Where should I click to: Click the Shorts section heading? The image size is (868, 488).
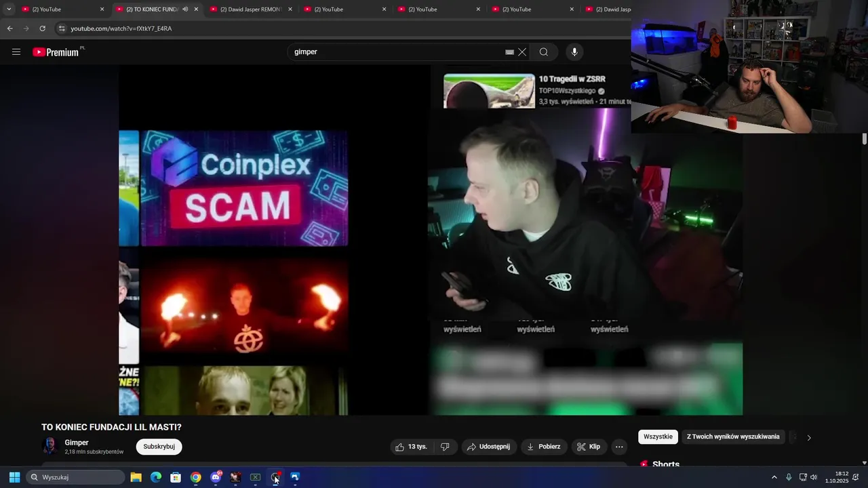(x=666, y=464)
